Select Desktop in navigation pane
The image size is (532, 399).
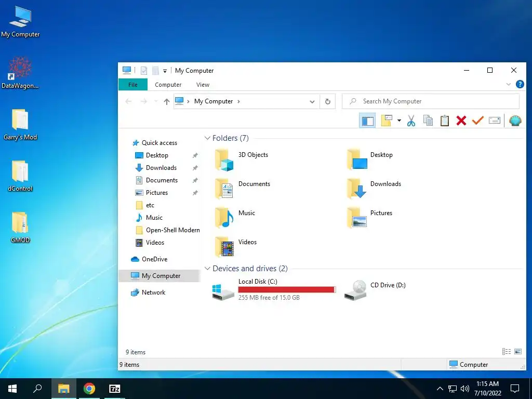[157, 155]
